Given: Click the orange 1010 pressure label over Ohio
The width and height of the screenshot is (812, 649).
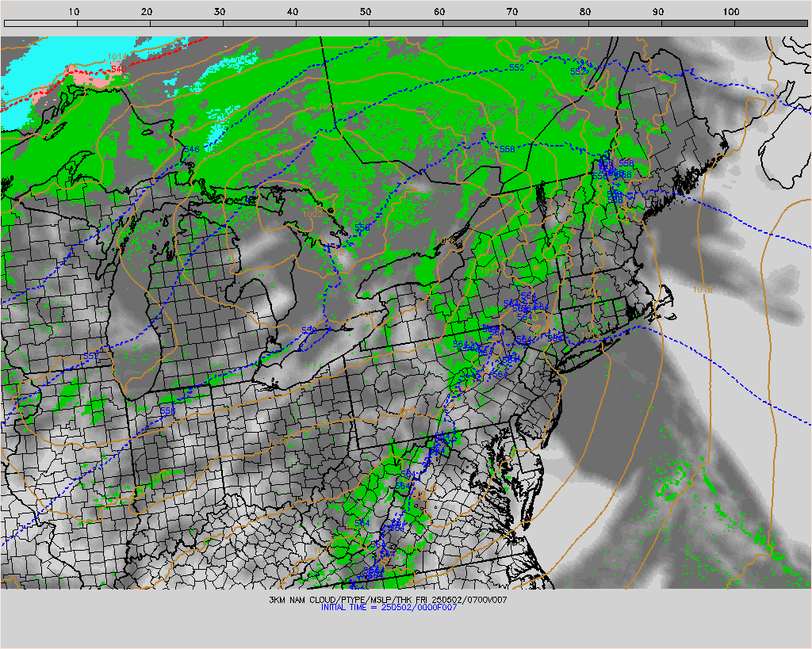Looking at the screenshot, I should [278, 442].
